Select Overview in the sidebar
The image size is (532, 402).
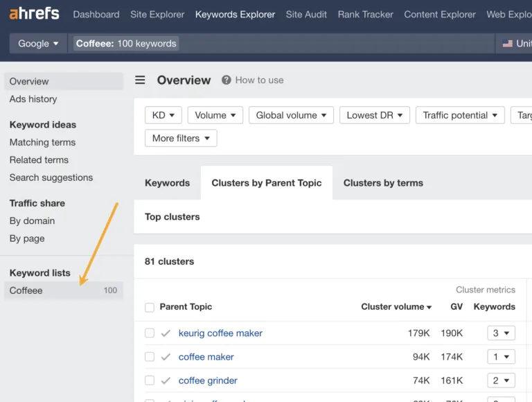click(x=64, y=82)
